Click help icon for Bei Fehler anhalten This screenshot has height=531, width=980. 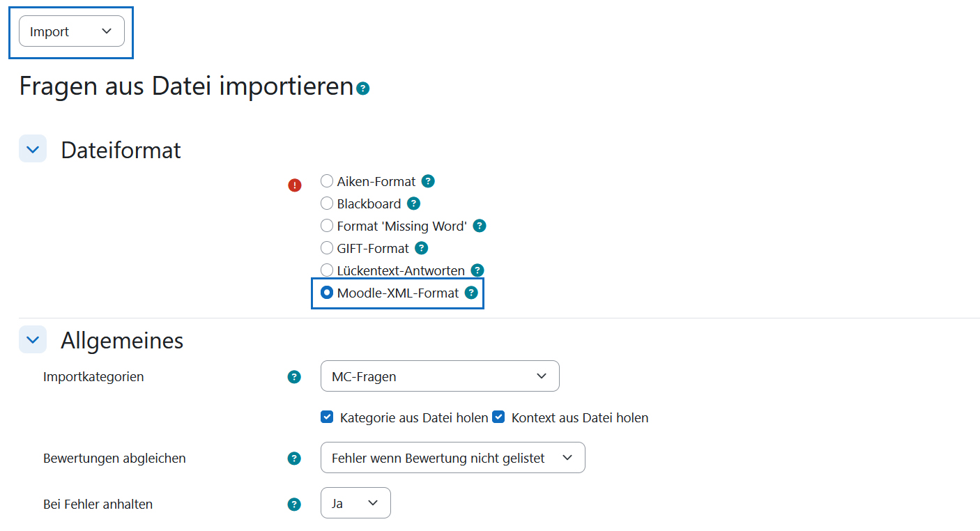[x=294, y=505]
